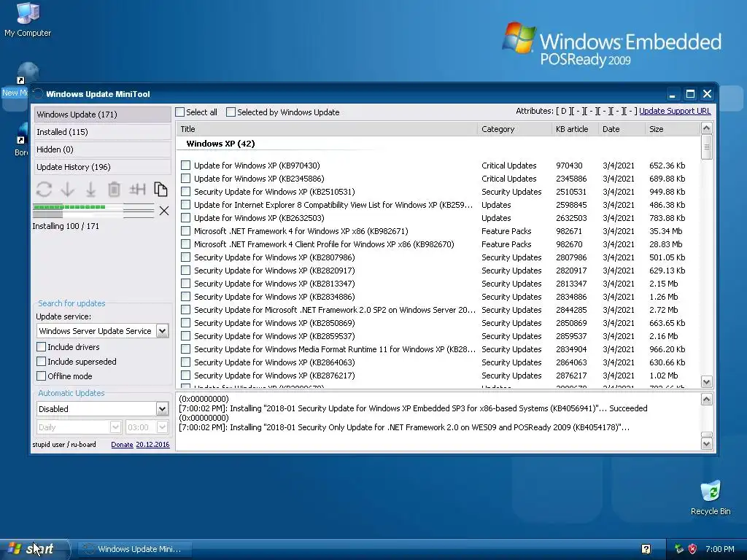This screenshot has height=560, width=747.
Task: Select Security Update KB2807986 row title
Action: 274,257
